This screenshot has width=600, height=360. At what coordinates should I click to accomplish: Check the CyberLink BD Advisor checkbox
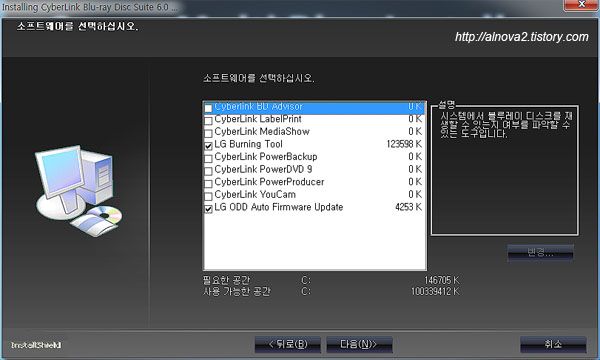(x=208, y=108)
